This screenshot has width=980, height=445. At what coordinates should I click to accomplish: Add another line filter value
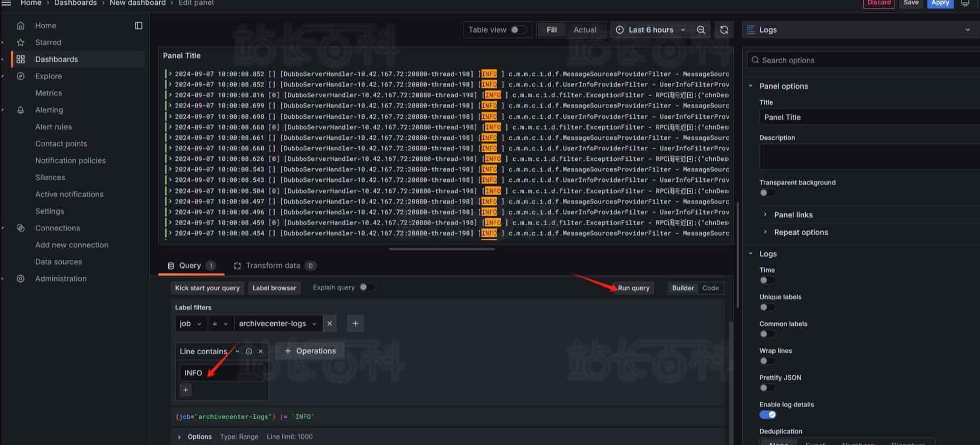(186, 390)
